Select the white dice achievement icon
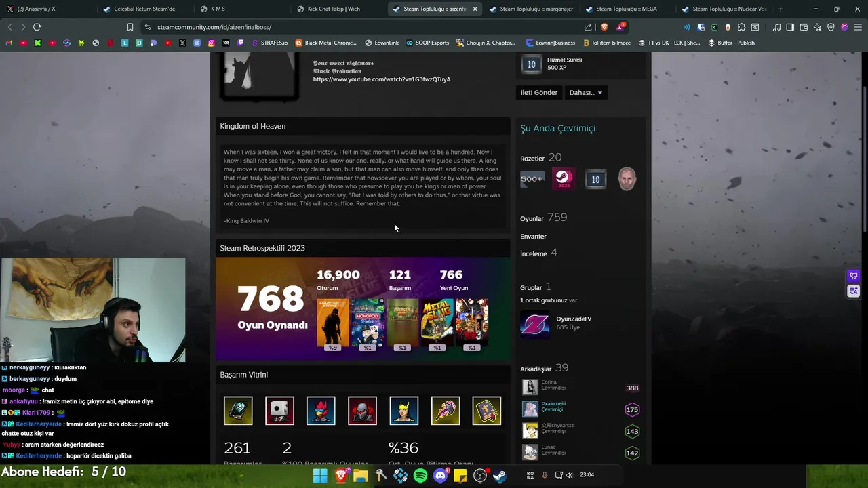This screenshot has width=868, height=488. coord(279,411)
